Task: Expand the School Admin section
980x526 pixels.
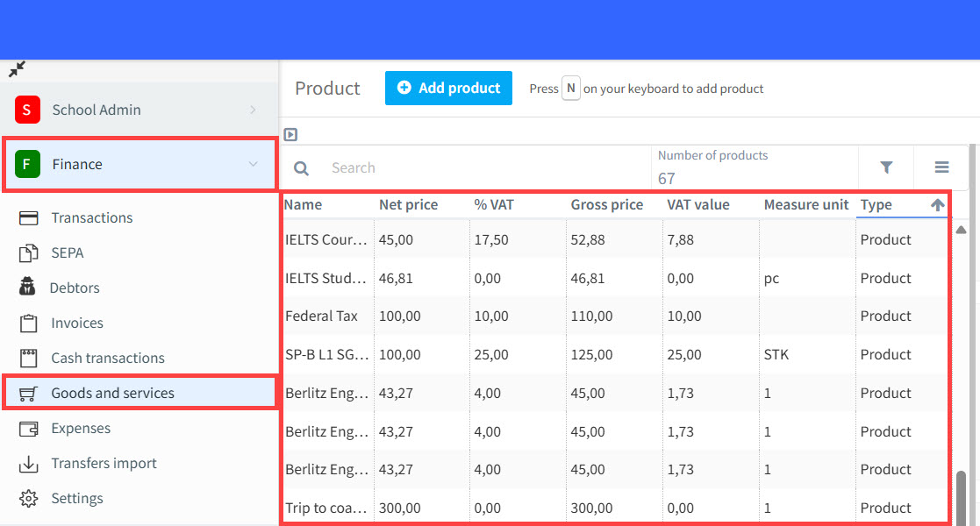Action: 253,110
